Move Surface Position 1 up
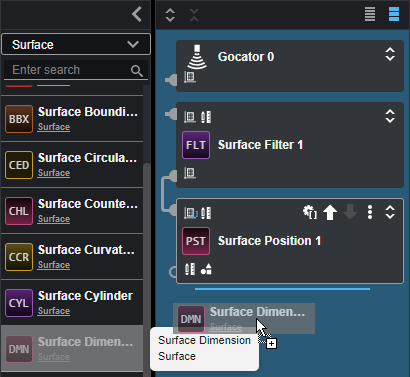This screenshot has width=410, height=377. click(x=330, y=212)
